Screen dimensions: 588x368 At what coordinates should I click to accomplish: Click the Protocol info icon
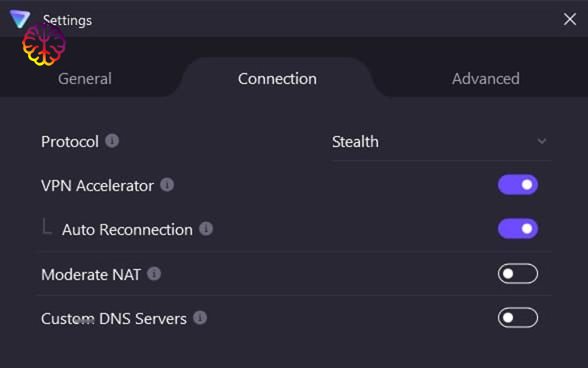(x=112, y=141)
